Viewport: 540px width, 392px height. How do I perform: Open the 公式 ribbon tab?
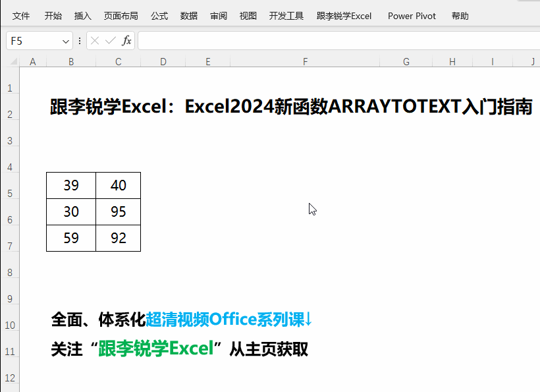click(x=159, y=16)
